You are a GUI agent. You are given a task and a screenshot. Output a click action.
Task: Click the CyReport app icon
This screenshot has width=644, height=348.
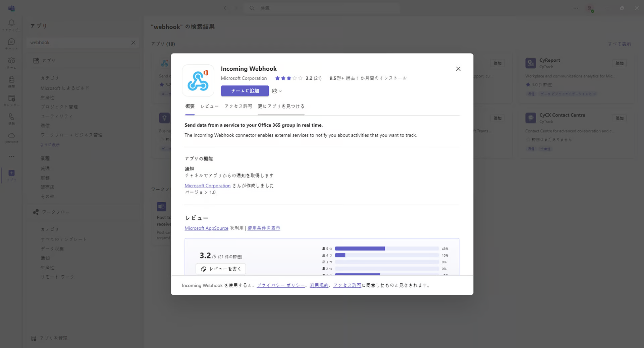(531, 63)
